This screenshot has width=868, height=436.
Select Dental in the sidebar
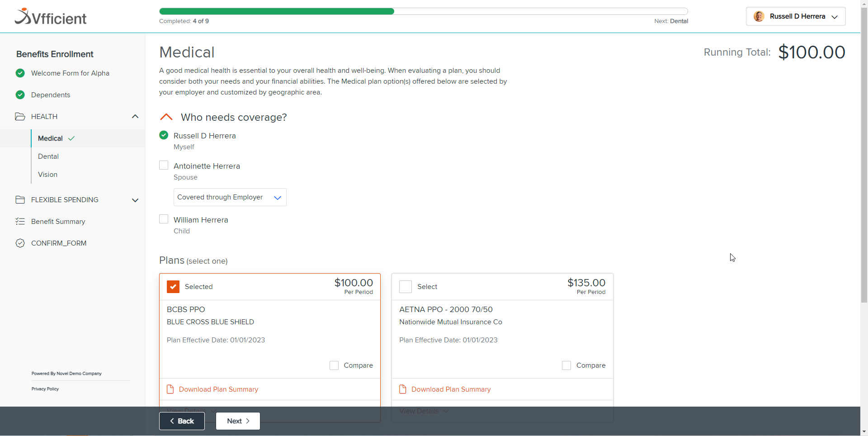coord(48,156)
